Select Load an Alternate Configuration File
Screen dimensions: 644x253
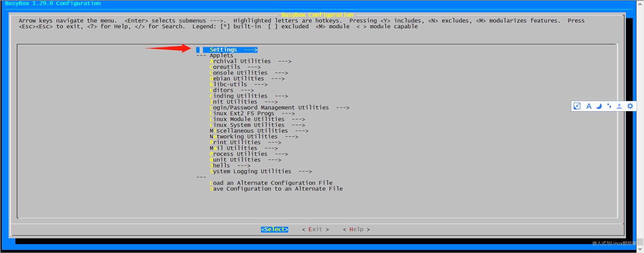pyautogui.click(x=271, y=183)
